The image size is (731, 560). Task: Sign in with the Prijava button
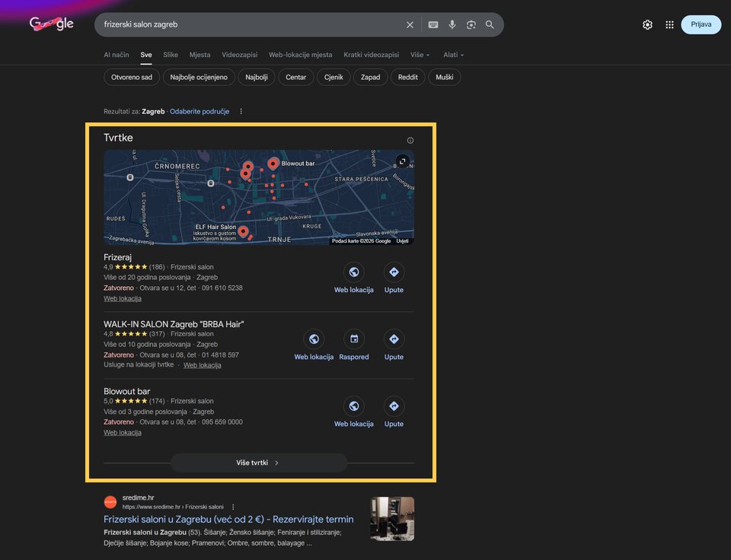(701, 24)
